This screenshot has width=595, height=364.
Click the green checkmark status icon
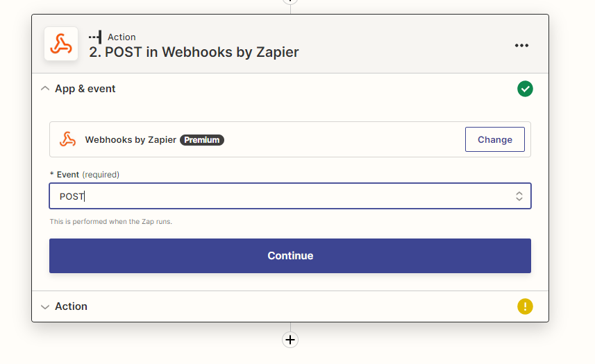[525, 89]
